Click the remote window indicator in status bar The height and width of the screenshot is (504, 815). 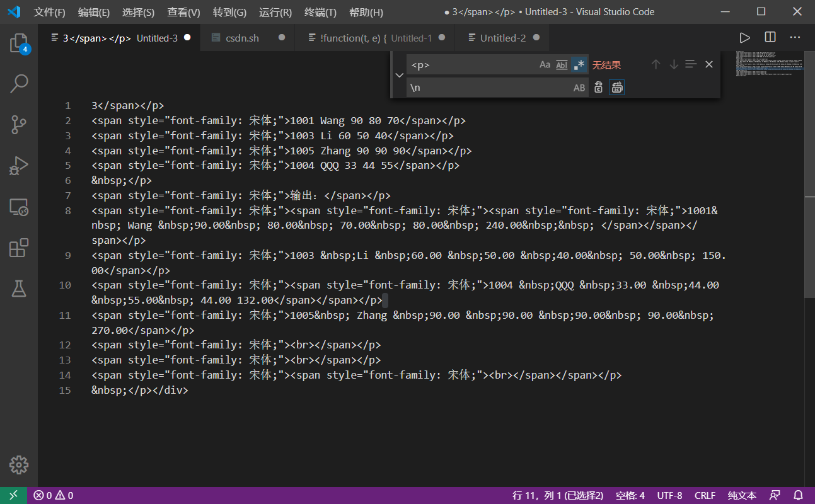pos(13,495)
